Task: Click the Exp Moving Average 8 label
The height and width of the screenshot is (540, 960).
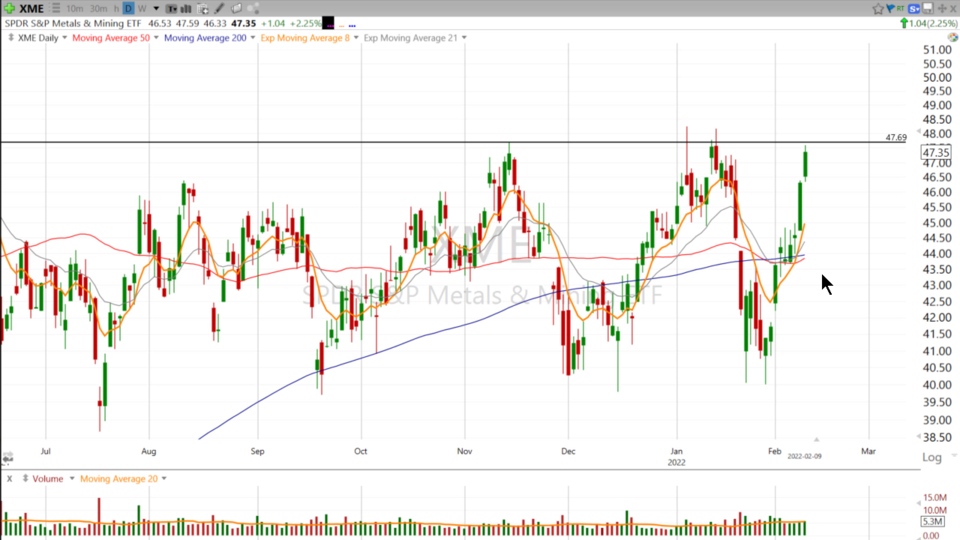Action: pos(305,38)
